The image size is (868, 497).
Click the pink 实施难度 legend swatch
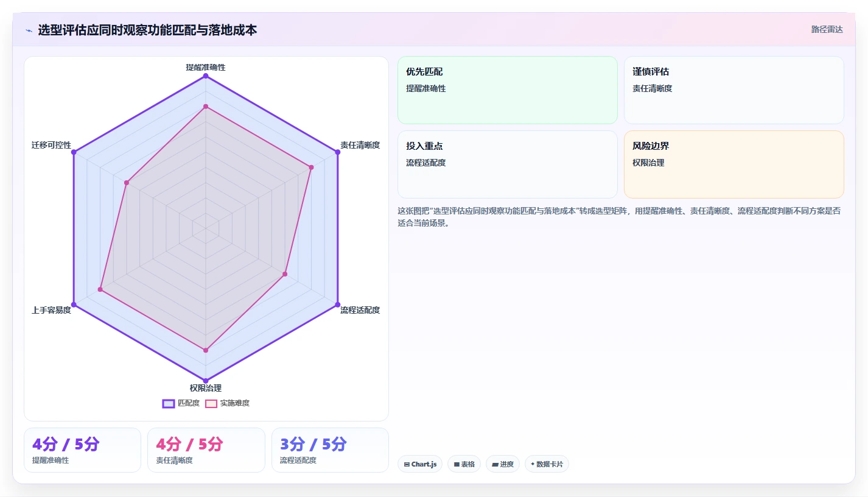pos(211,403)
